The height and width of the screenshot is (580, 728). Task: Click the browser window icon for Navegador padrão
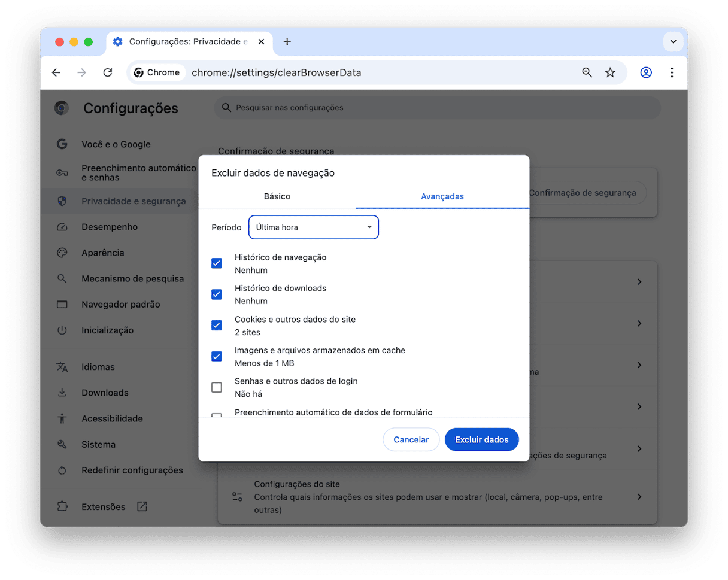62,304
